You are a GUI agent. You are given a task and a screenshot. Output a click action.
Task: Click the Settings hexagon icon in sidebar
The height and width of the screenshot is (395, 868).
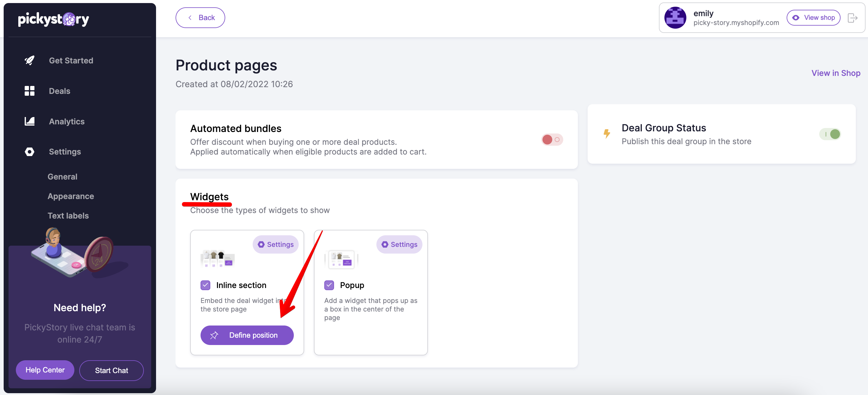coord(30,152)
